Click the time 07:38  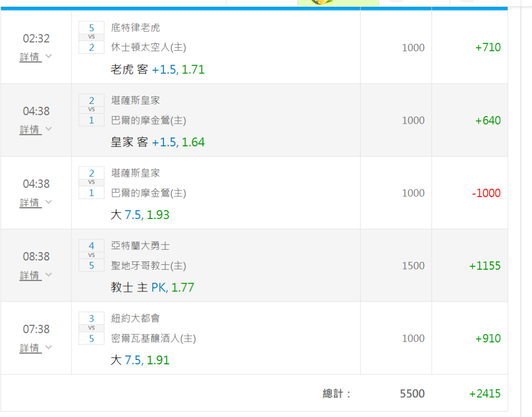[36, 329]
